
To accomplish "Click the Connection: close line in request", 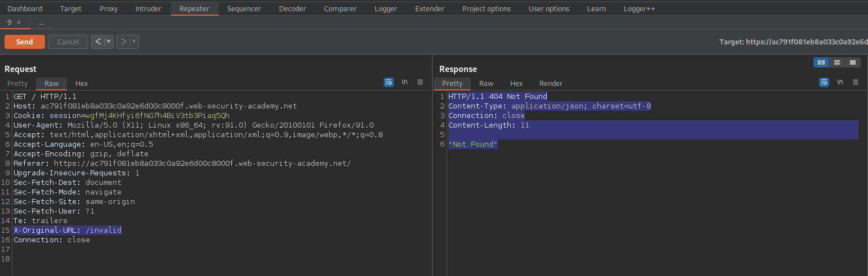I will click(52, 240).
